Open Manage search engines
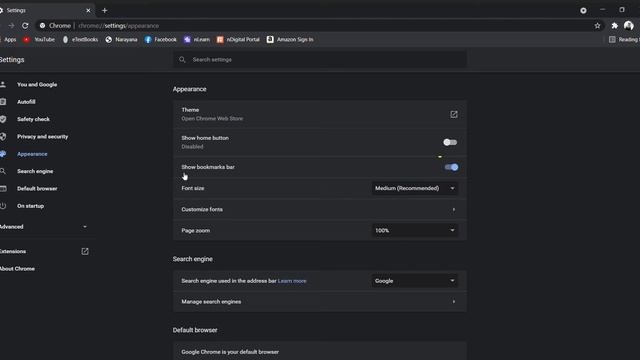The image size is (640, 360). coord(320,302)
